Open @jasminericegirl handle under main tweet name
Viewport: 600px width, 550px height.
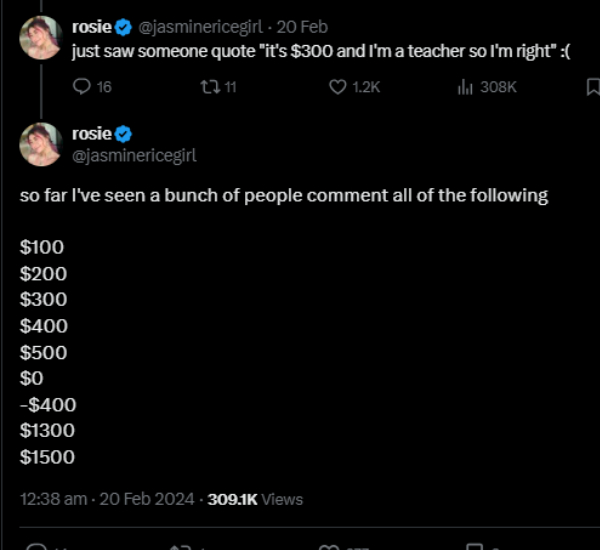pos(134,154)
